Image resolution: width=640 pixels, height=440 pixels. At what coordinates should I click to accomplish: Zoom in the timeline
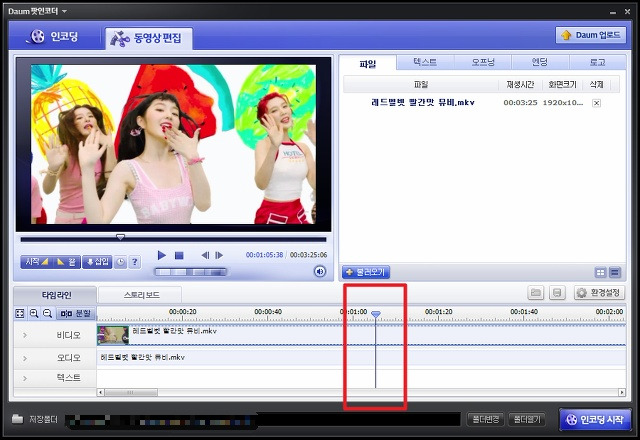[x=34, y=313]
